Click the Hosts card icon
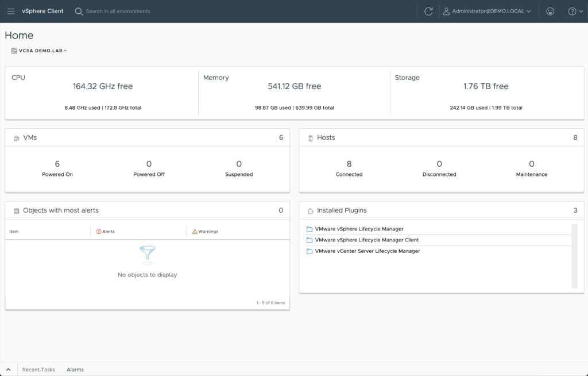 pos(311,138)
